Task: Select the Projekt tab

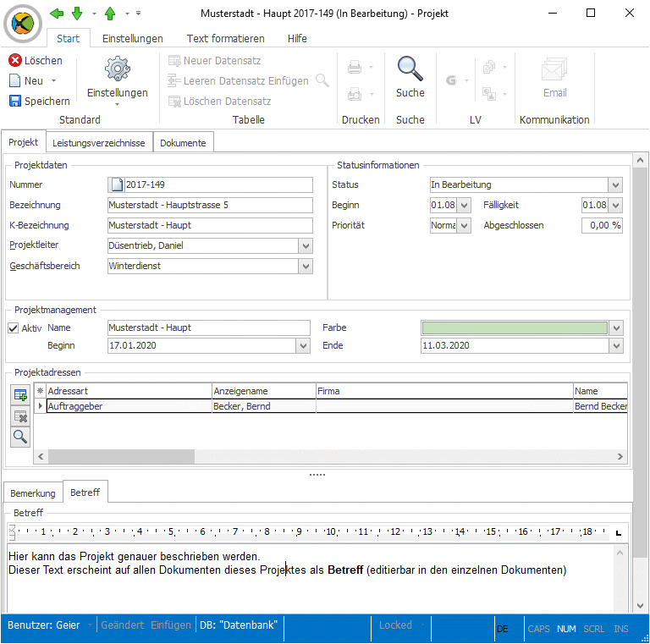Action: 23,142
